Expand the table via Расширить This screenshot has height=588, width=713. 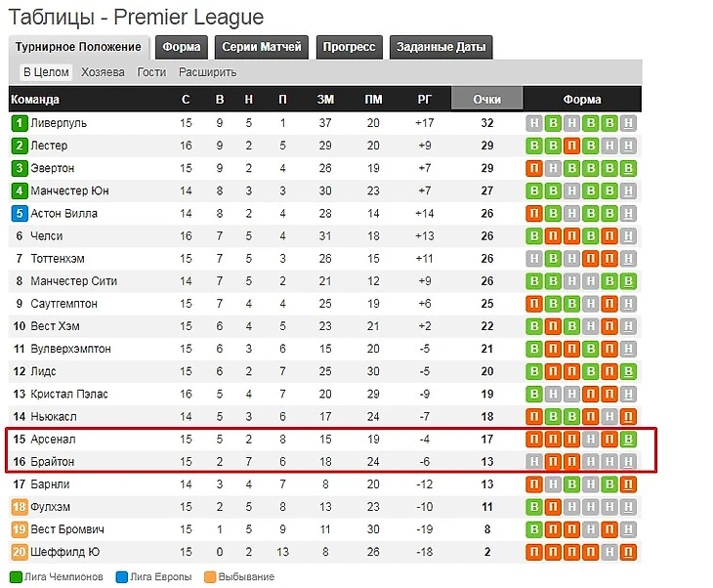pyautogui.click(x=207, y=72)
